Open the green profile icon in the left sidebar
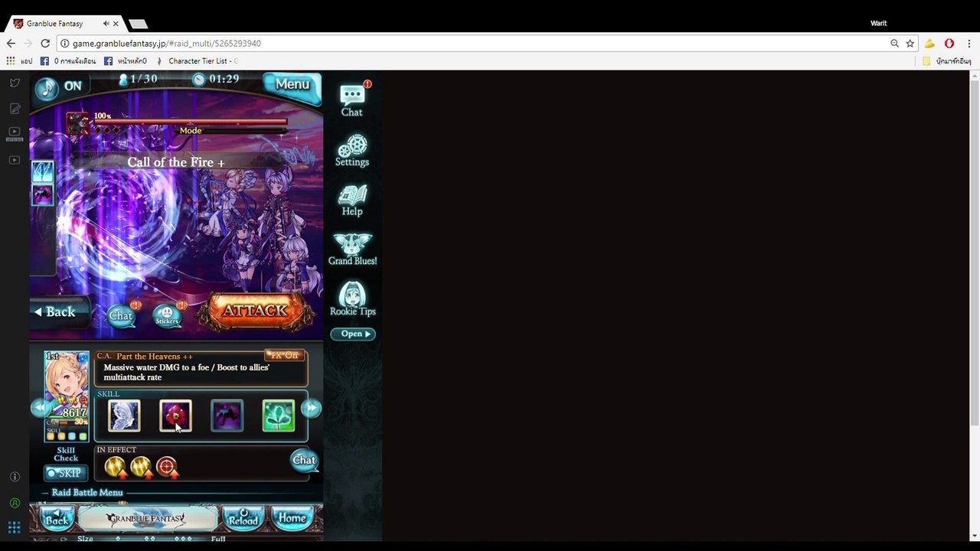 15,503
